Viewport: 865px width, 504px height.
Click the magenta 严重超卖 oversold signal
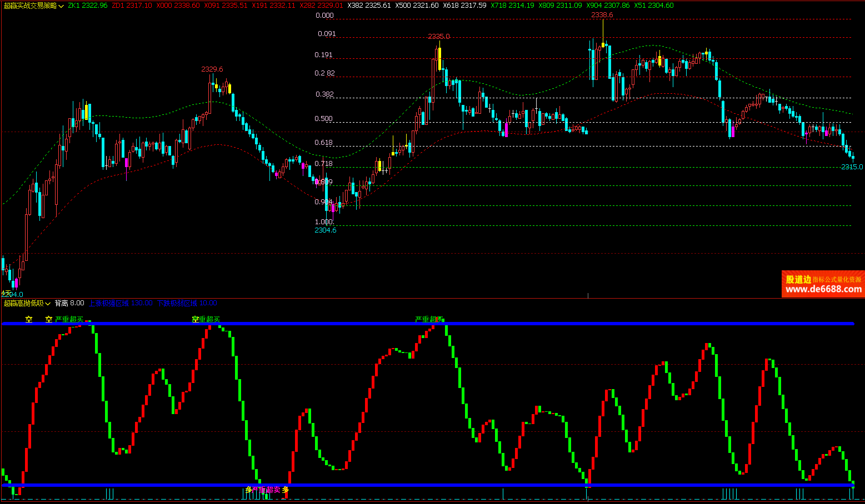267,490
